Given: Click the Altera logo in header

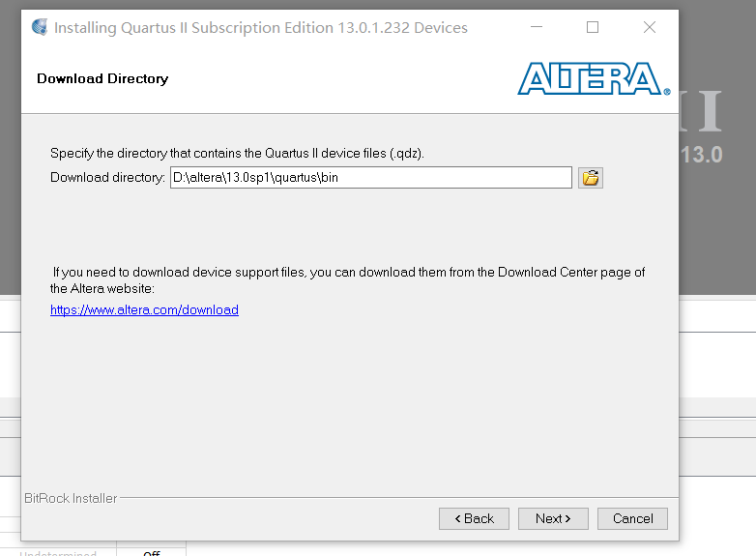Looking at the screenshot, I should pyautogui.click(x=594, y=78).
